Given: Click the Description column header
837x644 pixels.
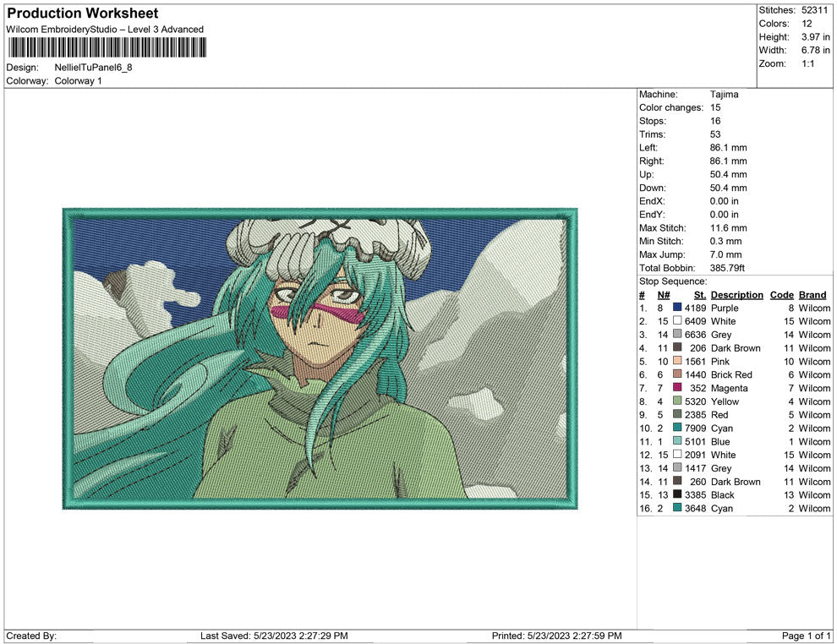Looking at the screenshot, I should [736, 294].
